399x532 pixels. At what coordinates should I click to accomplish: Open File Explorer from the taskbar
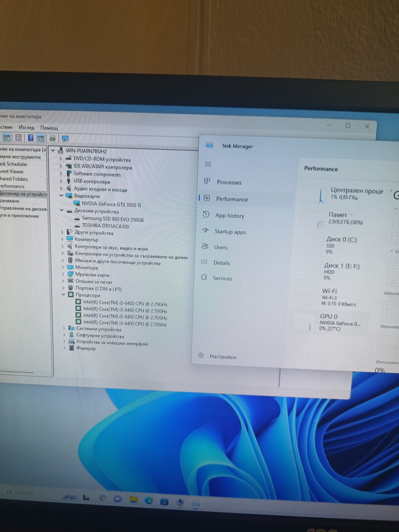pos(134,499)
